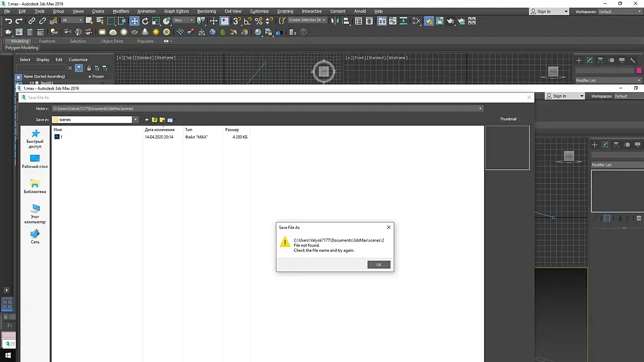Open the Libraries sidebar shortcut
This screenshot has width=644, height=362.
(x=35, y=186)
